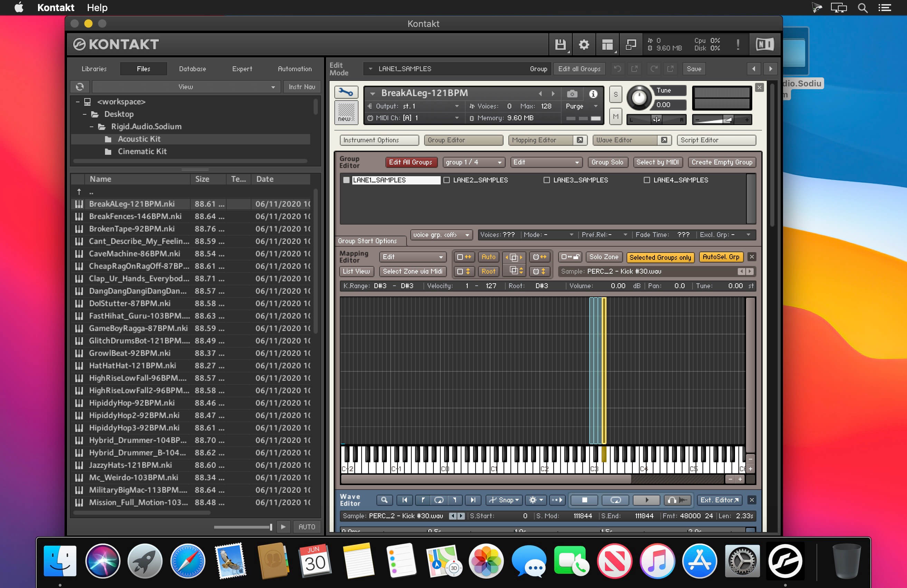The height and width of the screenshot is (588, 907).
Task: Click the undo arrow in Edit Mode bar
Action: coord(617,69)
